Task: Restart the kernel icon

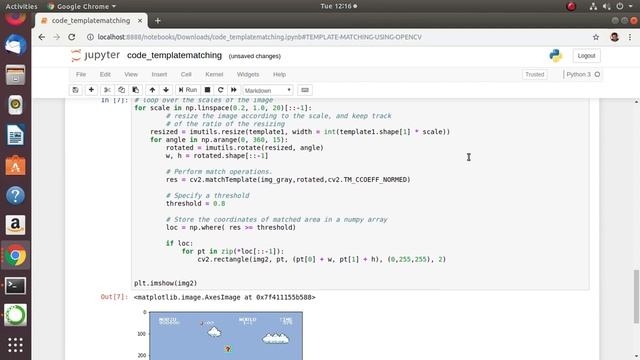Action: pyautogui.click(x=220, y=90)
